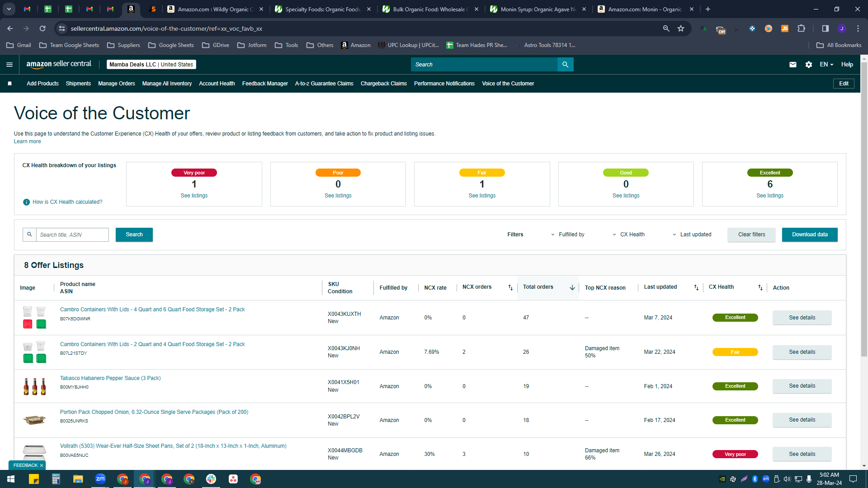Click the Cambro 4 and 6 Quart thumbnail

pyautogui.click(x=34, y=318)
